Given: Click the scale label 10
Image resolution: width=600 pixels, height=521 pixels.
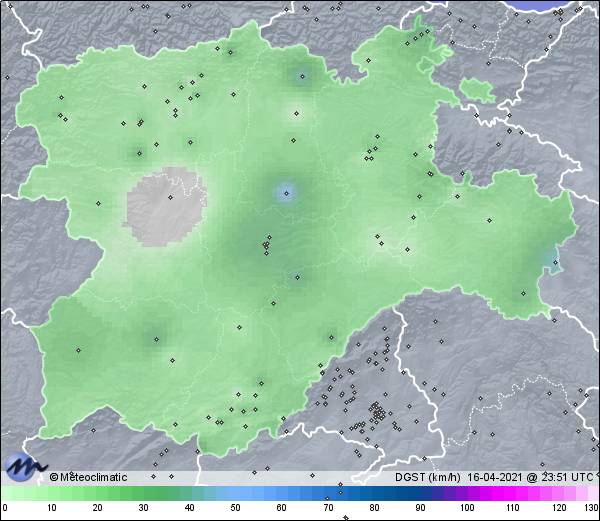Looking at the screenshot, I should click(x=52, y=508).
